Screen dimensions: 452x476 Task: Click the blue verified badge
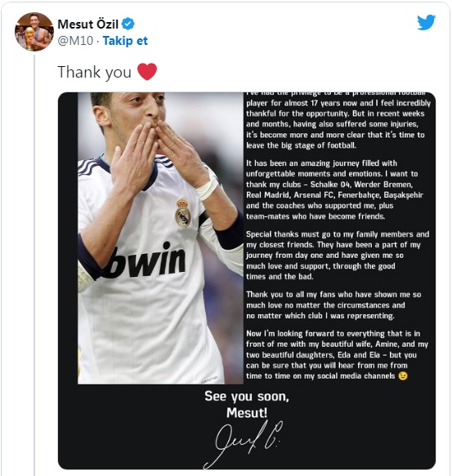coord(128,24)
